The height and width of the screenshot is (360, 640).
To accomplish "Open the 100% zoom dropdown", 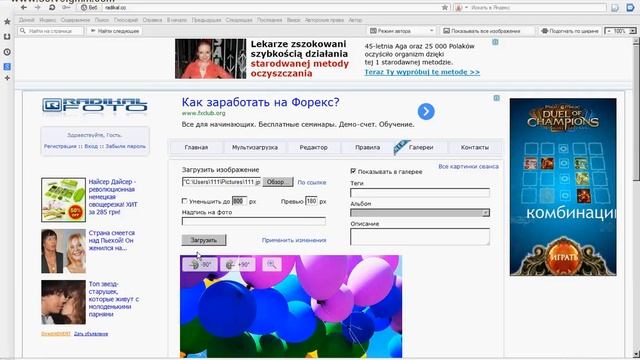I will tap(632, 31).
